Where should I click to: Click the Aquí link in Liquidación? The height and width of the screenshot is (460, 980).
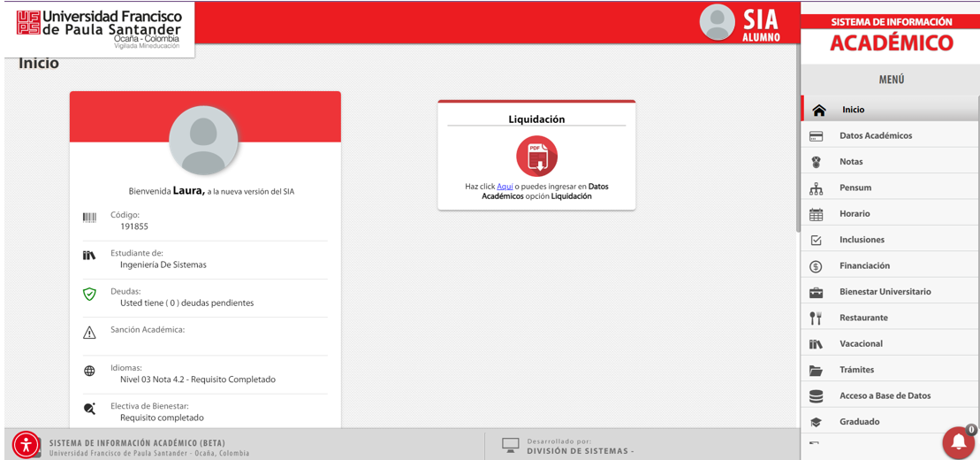[505, 187]
